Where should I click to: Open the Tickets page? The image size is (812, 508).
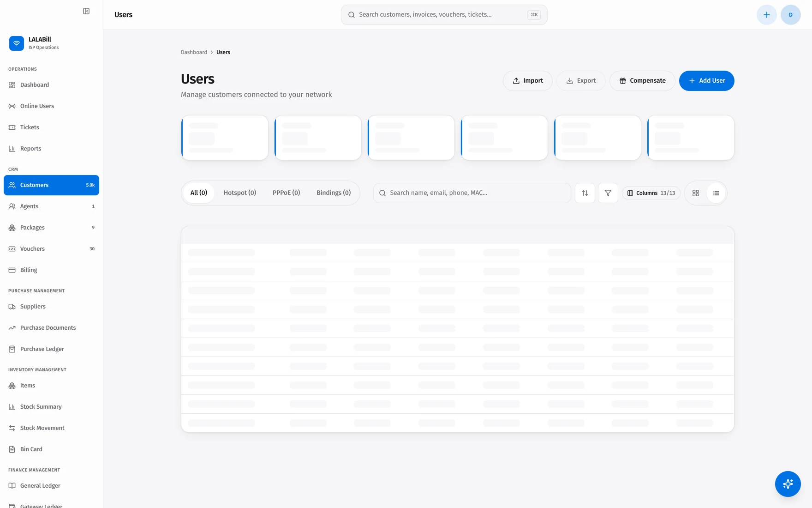click(51, 127)
